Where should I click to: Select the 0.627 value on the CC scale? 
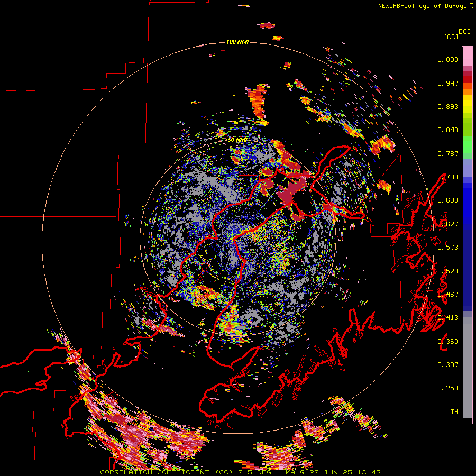[x=448, y=224]
